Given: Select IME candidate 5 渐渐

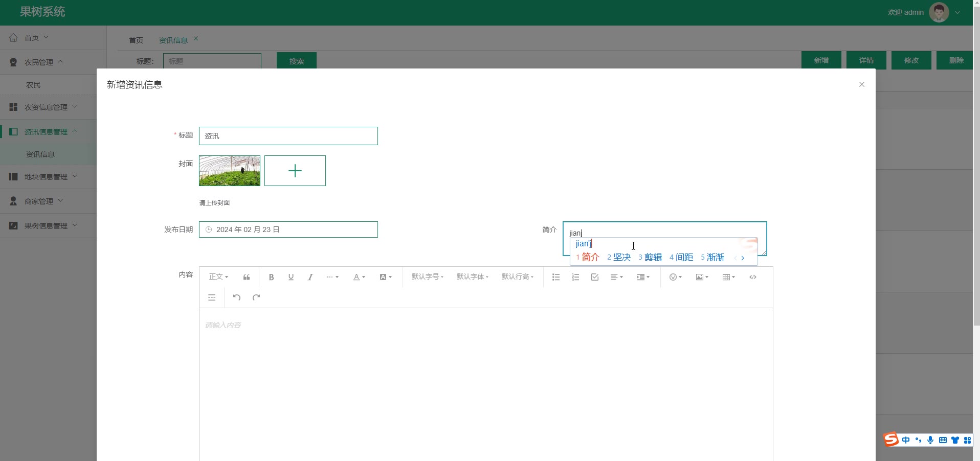Looking at the screenshot, I should [x=712, y=257].
